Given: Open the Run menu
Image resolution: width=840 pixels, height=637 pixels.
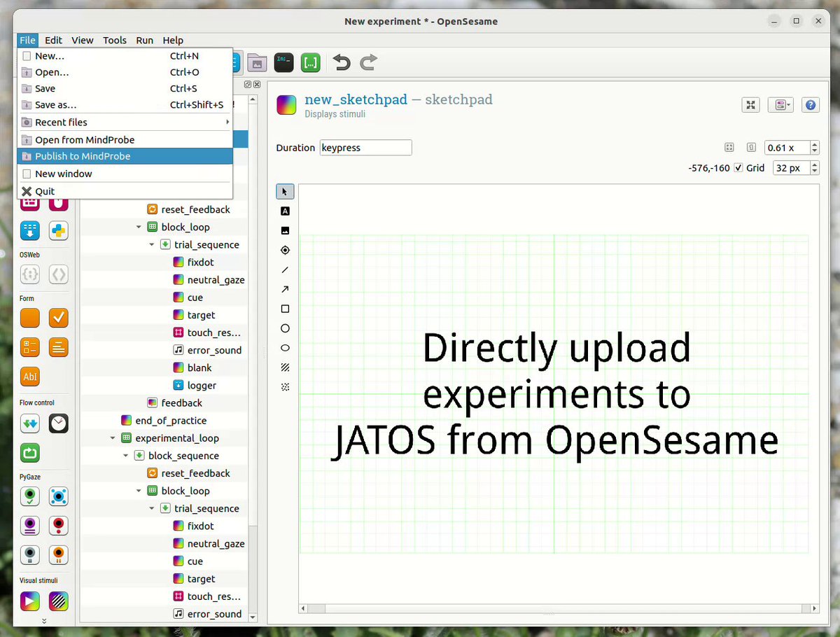Looking at the screenshot, I should tap(145, 40).
